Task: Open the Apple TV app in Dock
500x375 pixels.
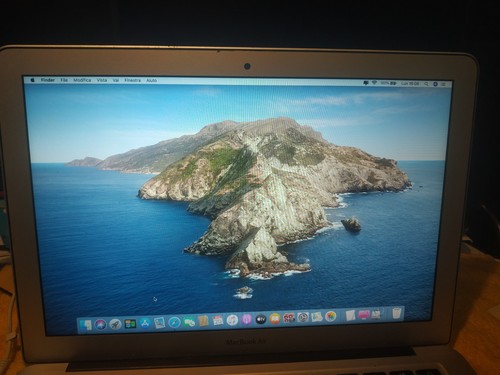Action: point(261,319)
